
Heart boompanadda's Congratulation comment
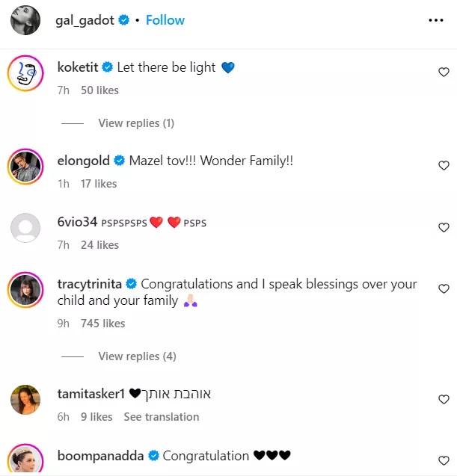point(444,460)
